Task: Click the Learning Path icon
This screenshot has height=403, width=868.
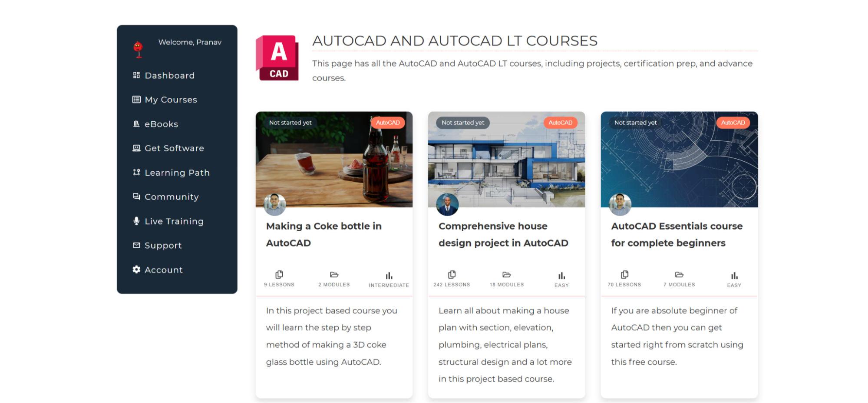Action: [x=136, y=173]
